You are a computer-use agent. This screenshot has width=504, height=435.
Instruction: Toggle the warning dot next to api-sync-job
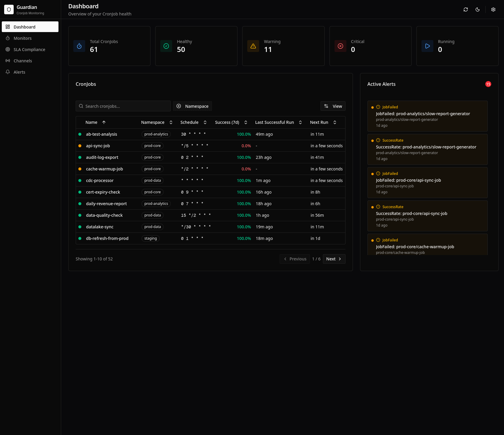point(80,145)
